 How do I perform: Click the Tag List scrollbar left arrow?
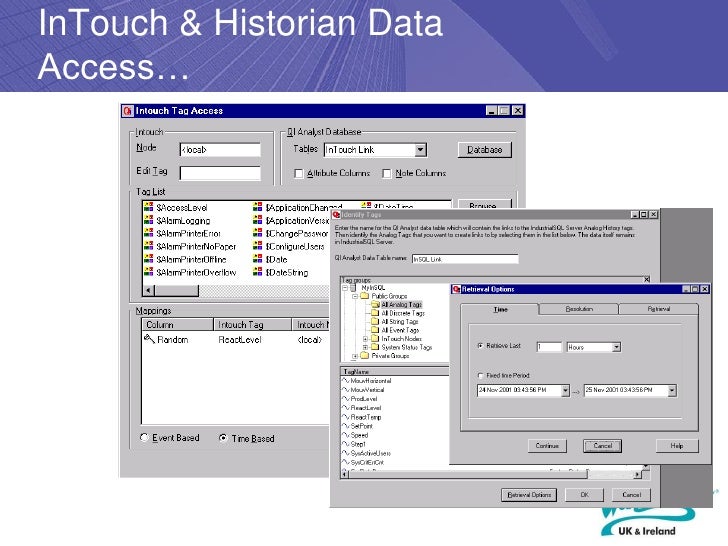point(149,290)
